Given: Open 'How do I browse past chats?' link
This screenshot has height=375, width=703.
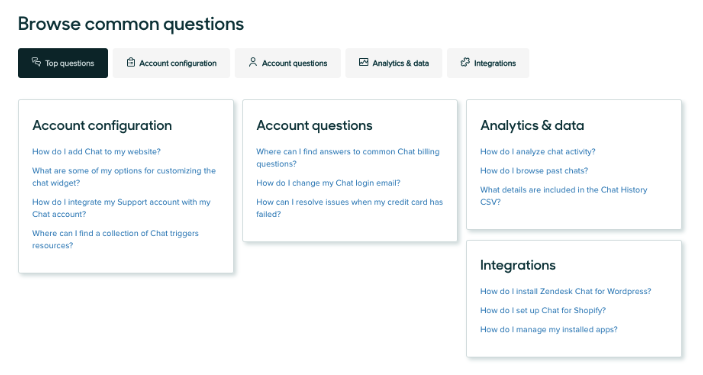Looking at the screenshot, I should [x=534, y=170].
